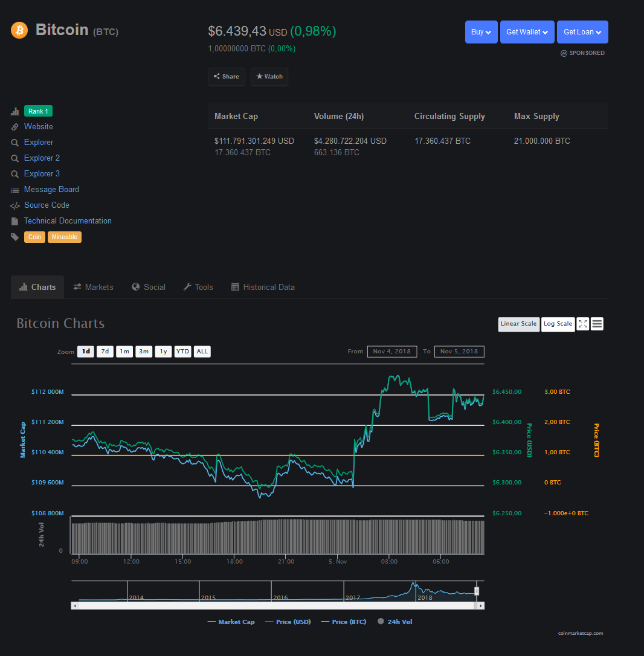Toggle Price (BTC) series in chart legend

tap(344, 622)
